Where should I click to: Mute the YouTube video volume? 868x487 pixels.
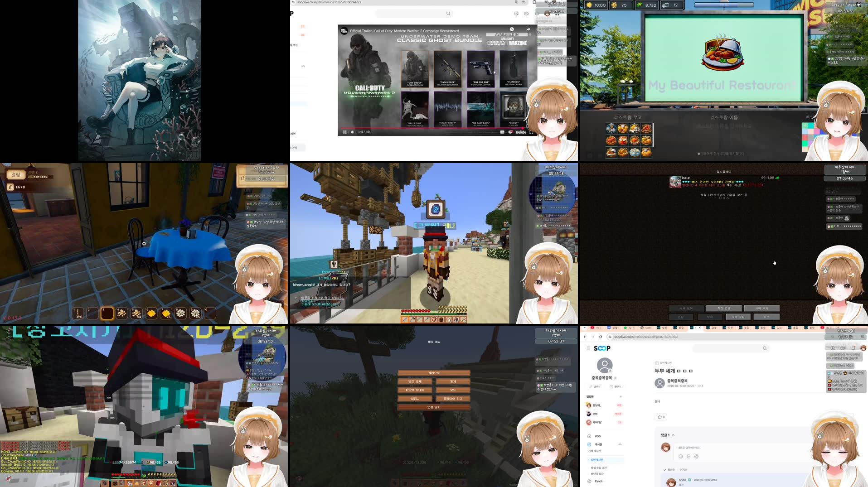[353, 132]
